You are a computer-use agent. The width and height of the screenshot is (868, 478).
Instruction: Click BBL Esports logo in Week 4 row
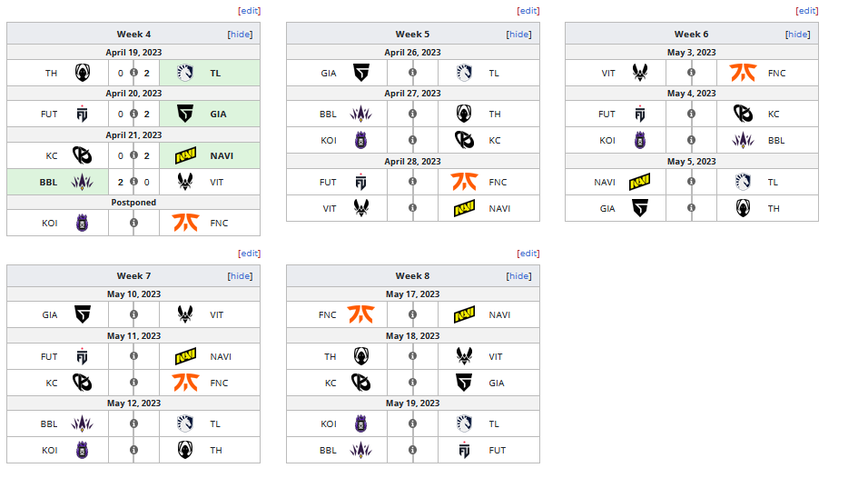(82, 182)
